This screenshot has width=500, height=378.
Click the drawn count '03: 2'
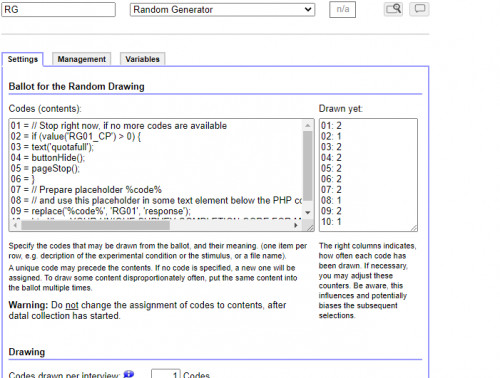tap(331, 147)
